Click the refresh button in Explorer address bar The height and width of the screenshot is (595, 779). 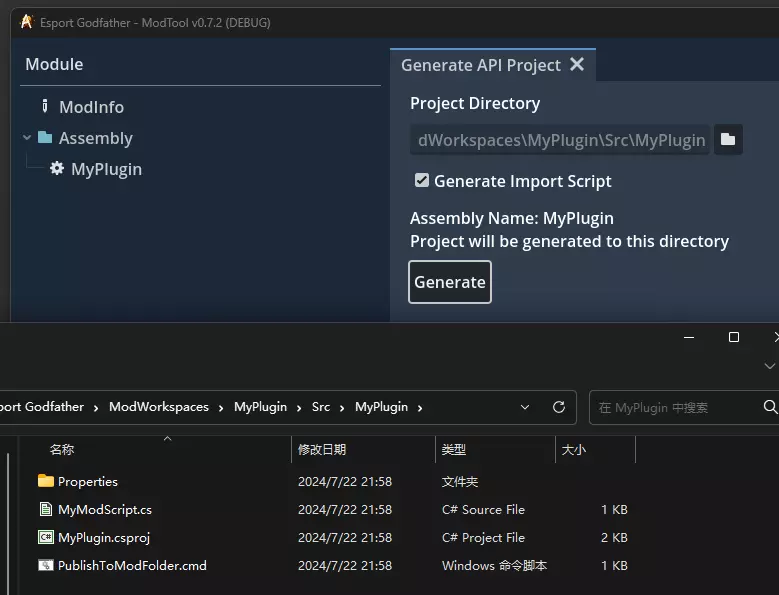click(559, 407)
